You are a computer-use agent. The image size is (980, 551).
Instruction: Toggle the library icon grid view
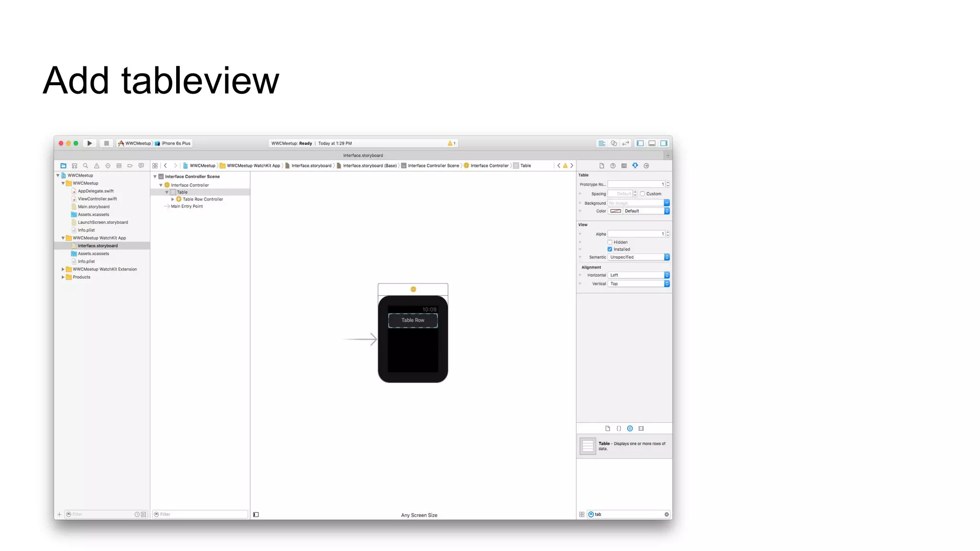581,515
